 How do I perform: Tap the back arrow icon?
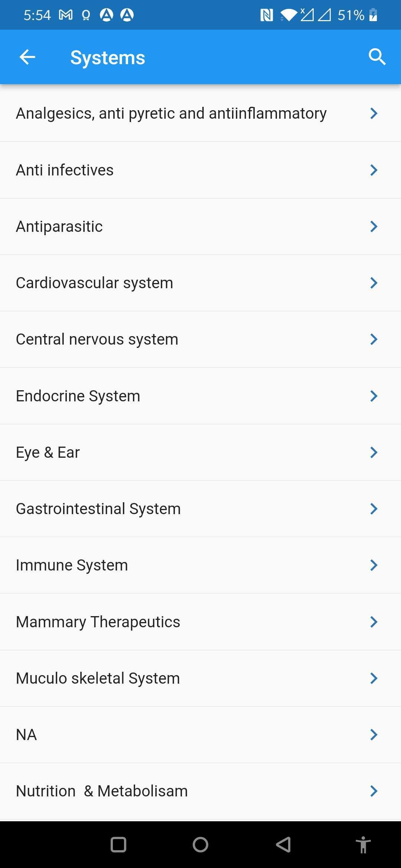coord(27,57)
